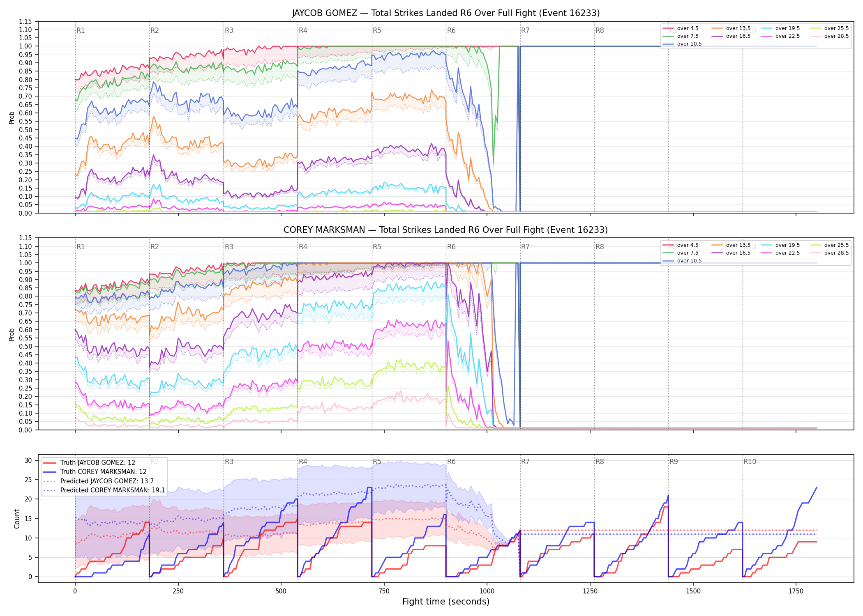Screen dimensions: 863x616
Task: Click the R4 round marker in top chart
Action: click(x=303, y=30)
